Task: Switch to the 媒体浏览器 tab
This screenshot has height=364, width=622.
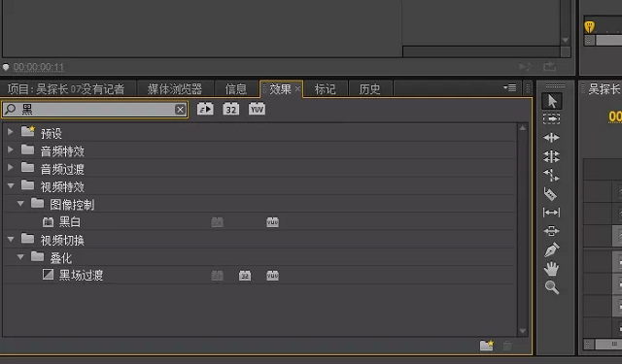Action: point(175,88)
